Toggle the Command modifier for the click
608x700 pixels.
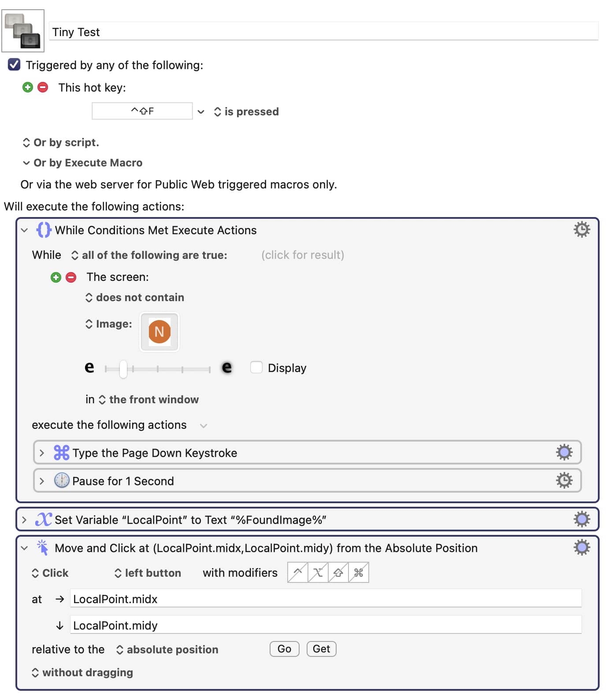(359, 573)
